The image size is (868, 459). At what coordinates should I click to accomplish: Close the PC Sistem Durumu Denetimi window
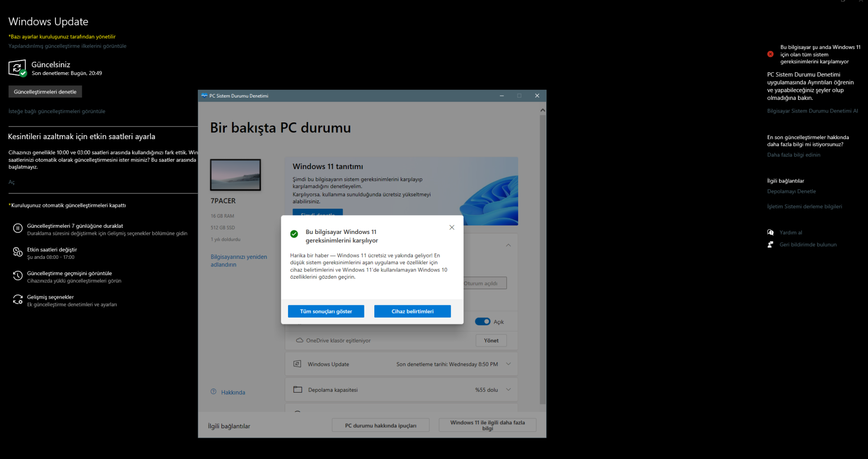coord(537,96)
